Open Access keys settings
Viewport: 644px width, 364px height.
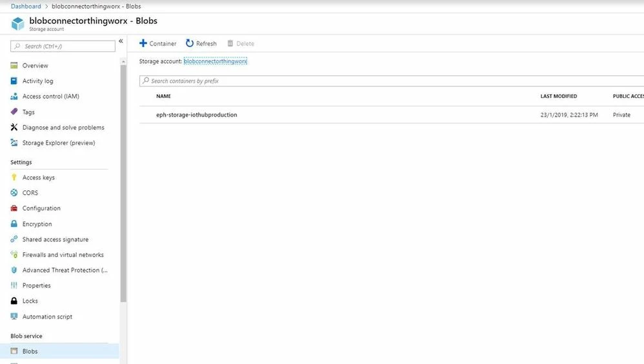point(39,177)
